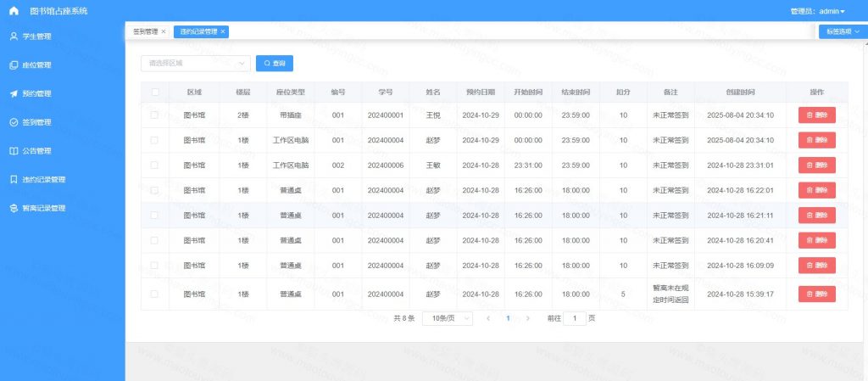Open 座位管理 in the sidebar
The height and width of the screenshot is (381, 868).
coord(63,64)
